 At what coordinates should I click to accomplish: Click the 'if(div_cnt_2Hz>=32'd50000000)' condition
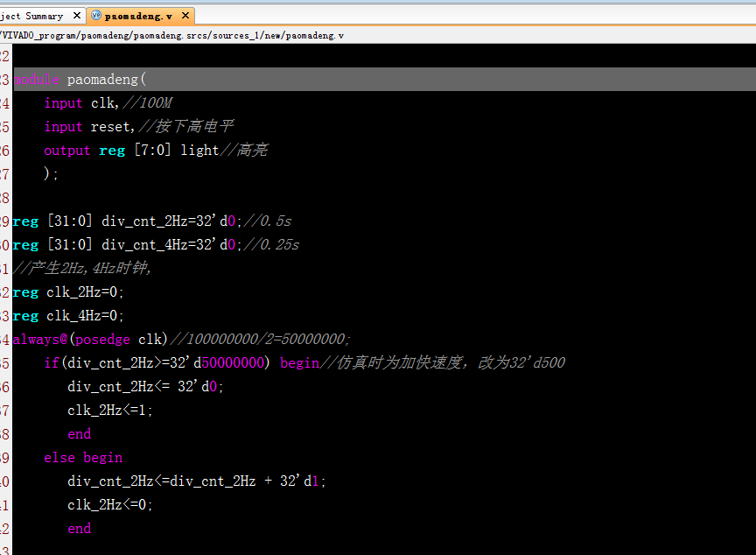(157, 362)
